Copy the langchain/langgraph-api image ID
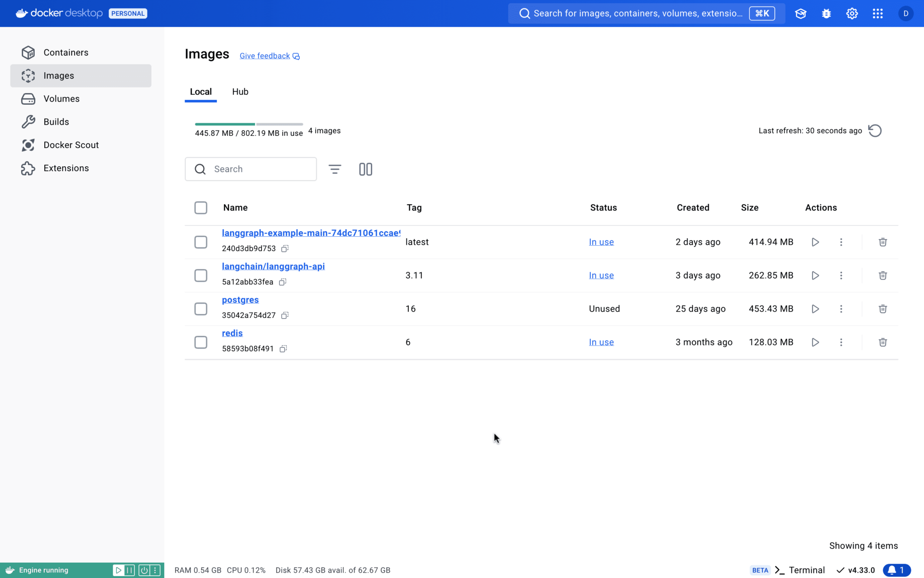The height and width of the screenshot is (578, 924). pos(283,282)
